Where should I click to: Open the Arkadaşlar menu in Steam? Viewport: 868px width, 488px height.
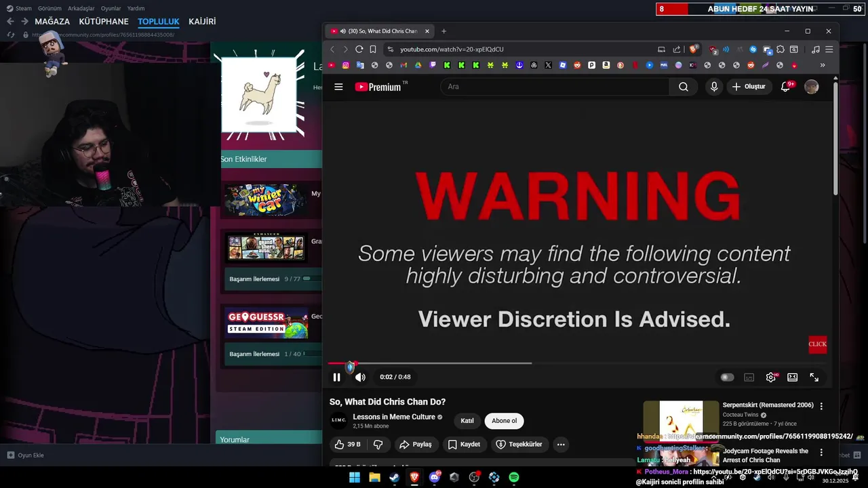pos(81,9)
